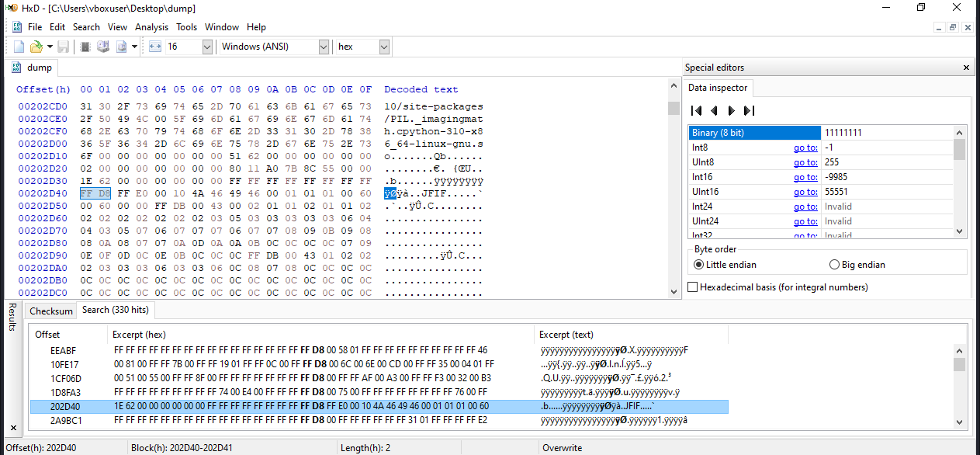The image size is (980, 455).
Task: Click the New file toolbar icon
Action: point(19,47)
